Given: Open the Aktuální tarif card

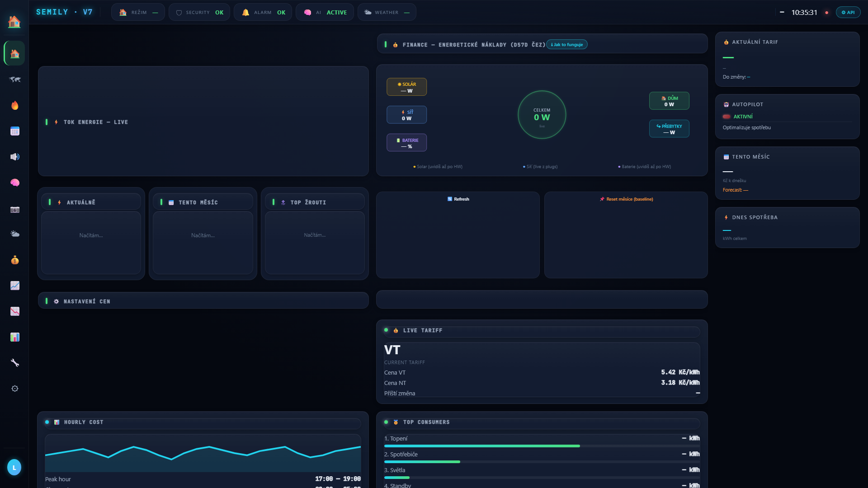Looking at the screenshot, I should pyautogui.click(x=787, y=59).
